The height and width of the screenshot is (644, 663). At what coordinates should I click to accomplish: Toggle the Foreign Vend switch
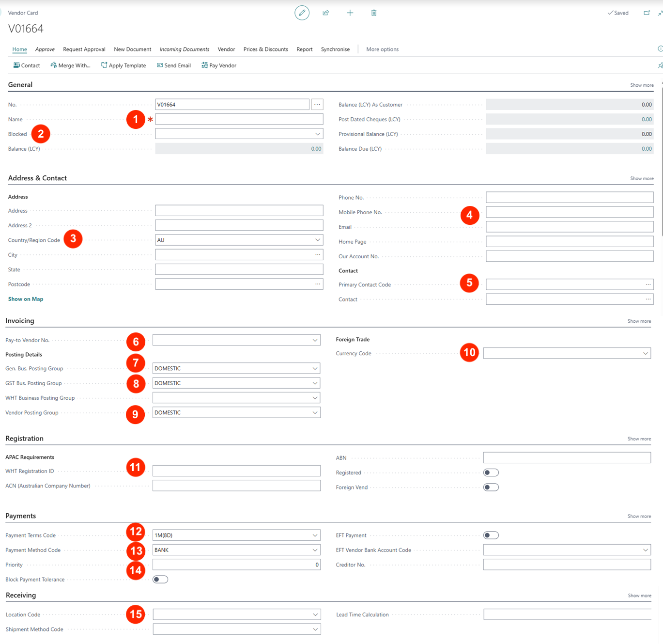click(x=491, y=487)
